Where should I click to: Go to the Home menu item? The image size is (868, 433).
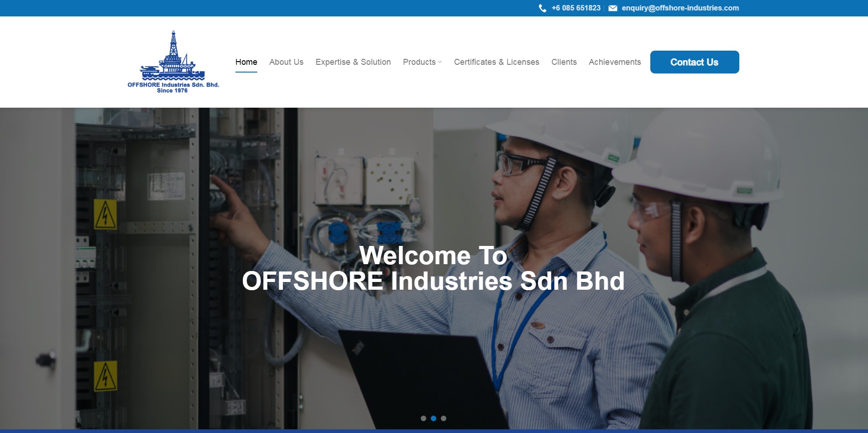pyautogui.click(x=246, y=62)
